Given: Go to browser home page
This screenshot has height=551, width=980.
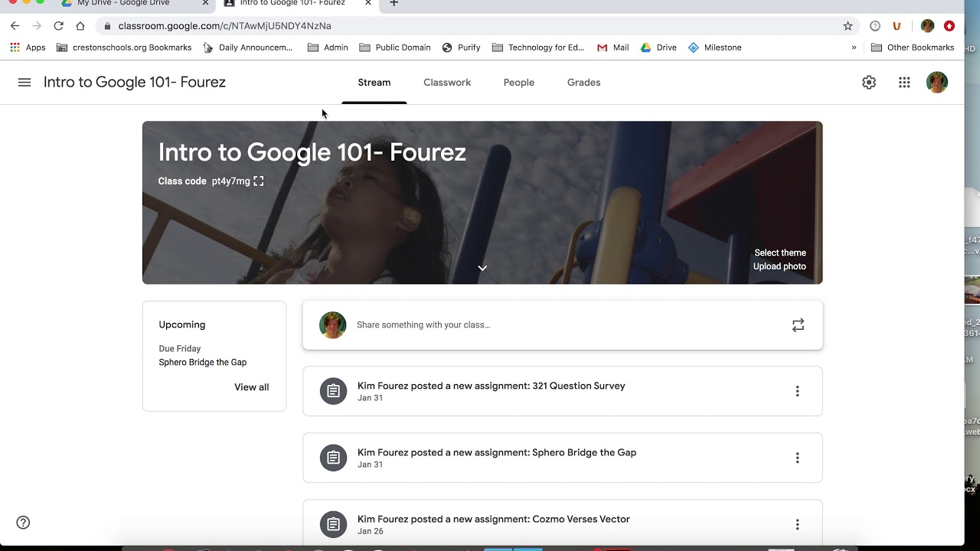Looking at the screenshot, I should click(x=80, y=26).
